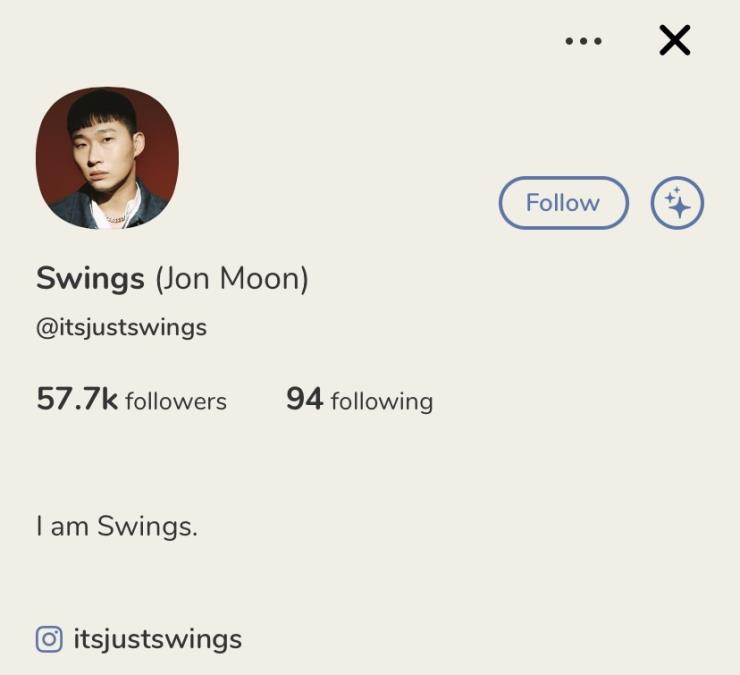Open the three-dots more options menu

(x=583, y=41)
